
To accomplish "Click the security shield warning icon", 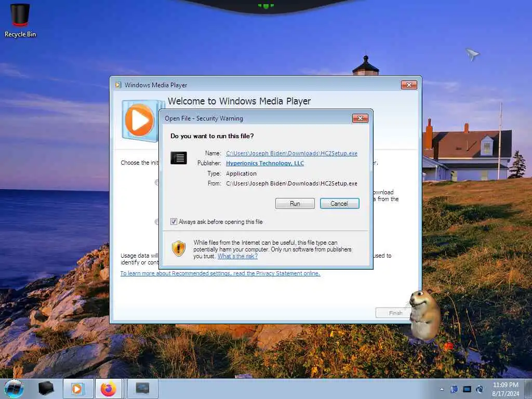I will coord(179,248).
